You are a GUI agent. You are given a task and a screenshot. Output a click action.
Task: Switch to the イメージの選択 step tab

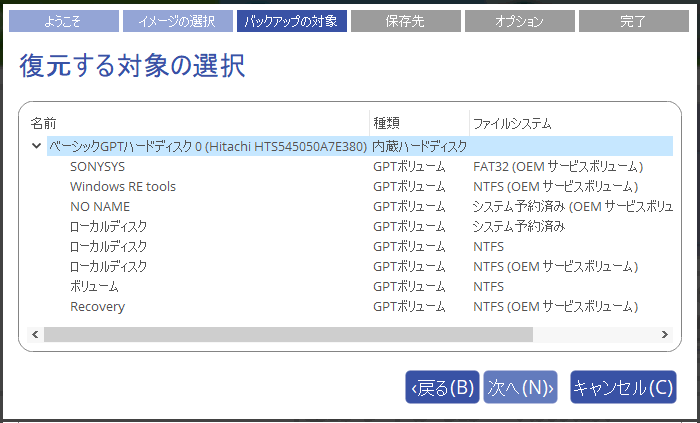pyautogui.click(x=176, y=21)
